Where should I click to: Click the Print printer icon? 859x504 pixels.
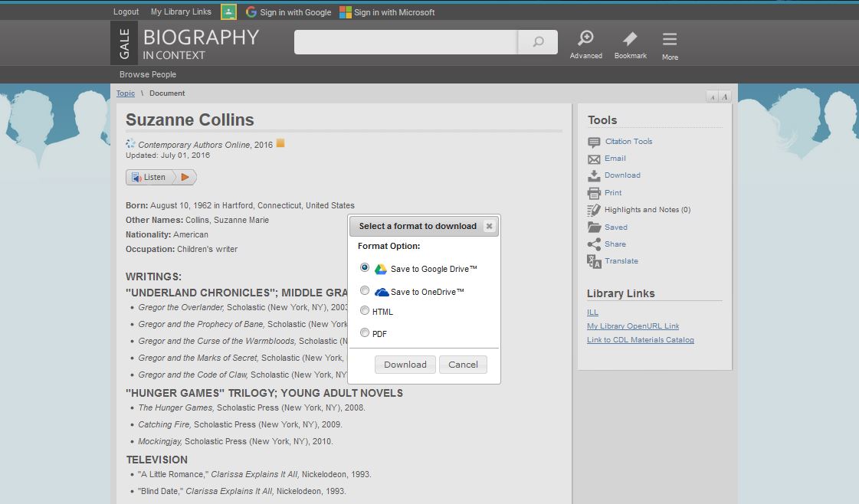click(594, 193)
